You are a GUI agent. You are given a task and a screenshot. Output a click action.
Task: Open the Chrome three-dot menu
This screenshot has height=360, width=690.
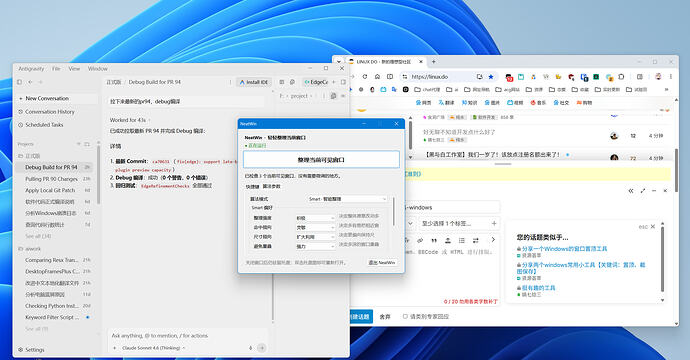tap(671, 77)
